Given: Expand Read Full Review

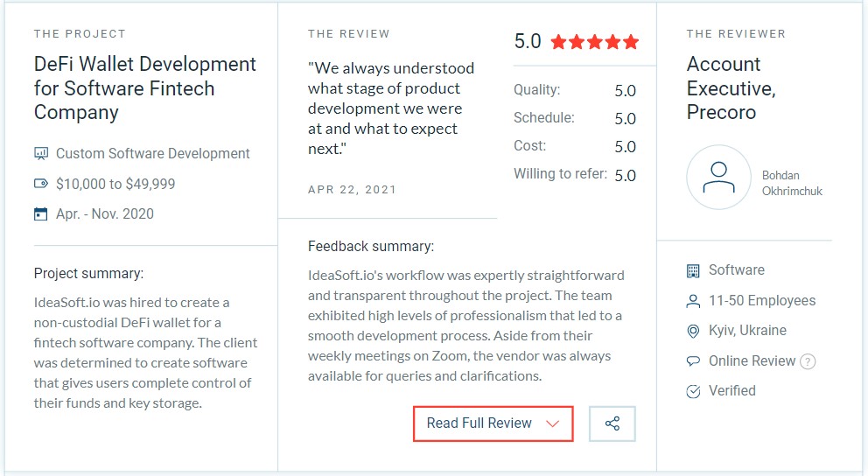Looking at the screenshot, I should tap(493, 423).
